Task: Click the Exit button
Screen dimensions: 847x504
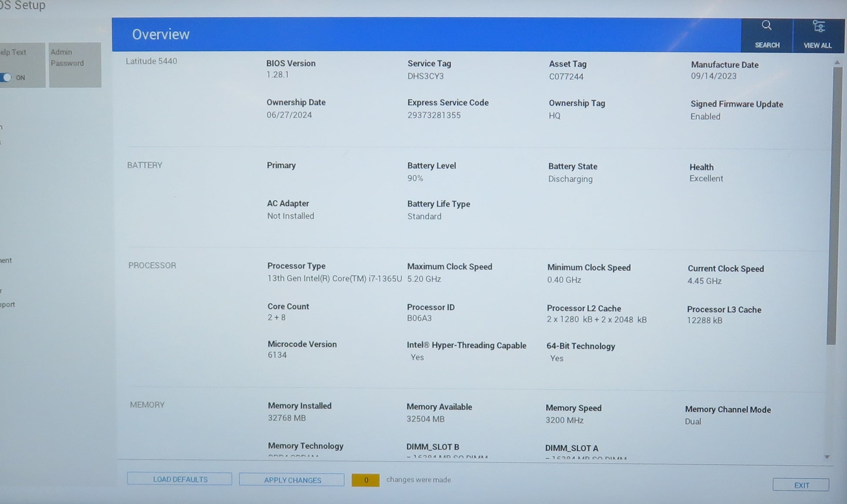Action: pos(801,485)
